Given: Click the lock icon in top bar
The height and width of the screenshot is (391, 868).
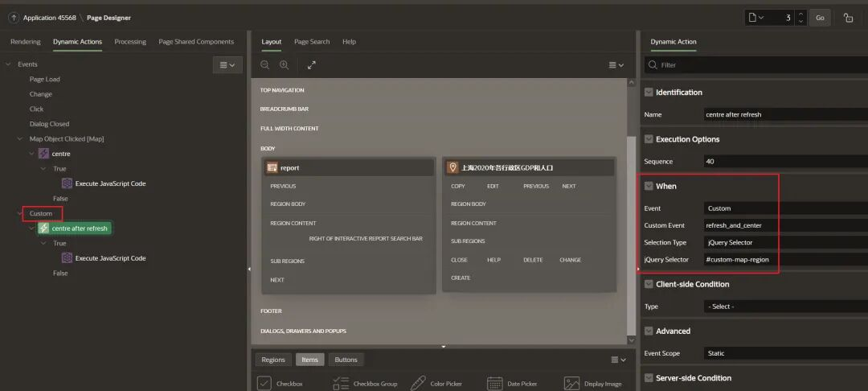Looking at the screenshot, I should (x=848, y=18).
